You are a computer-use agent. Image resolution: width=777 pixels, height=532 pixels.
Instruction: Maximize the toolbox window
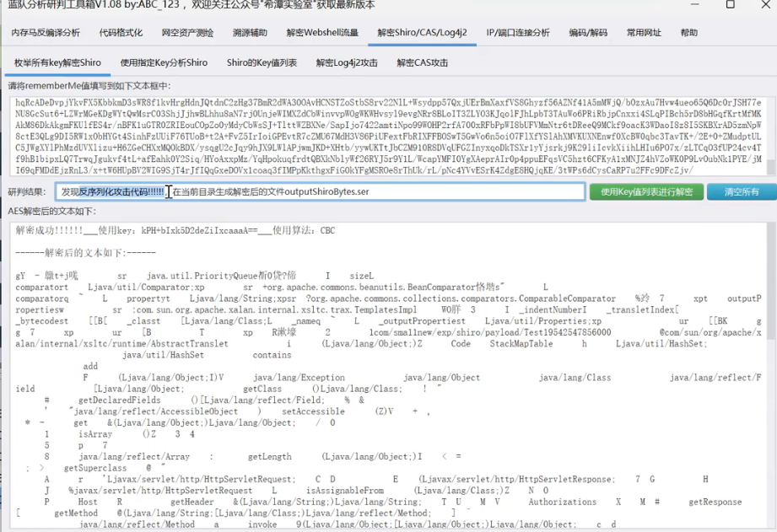(x=730, y=4)
